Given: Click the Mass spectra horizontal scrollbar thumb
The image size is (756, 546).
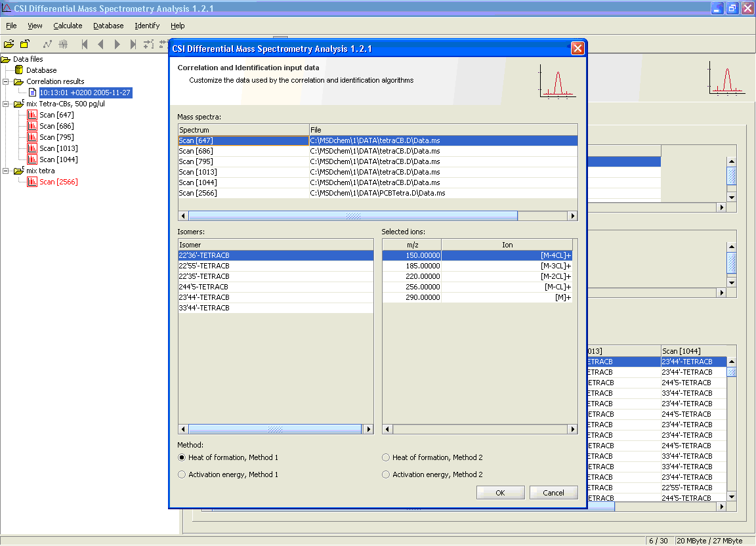Looking at the screenshot, I should pyautogui.click(x=353, y=216).
